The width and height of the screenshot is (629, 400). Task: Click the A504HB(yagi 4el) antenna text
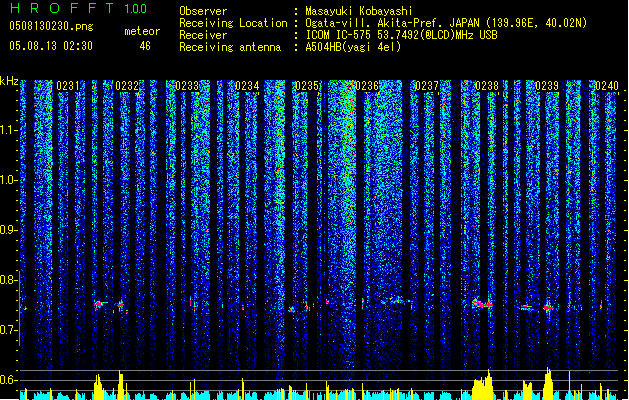pos(353,47)
